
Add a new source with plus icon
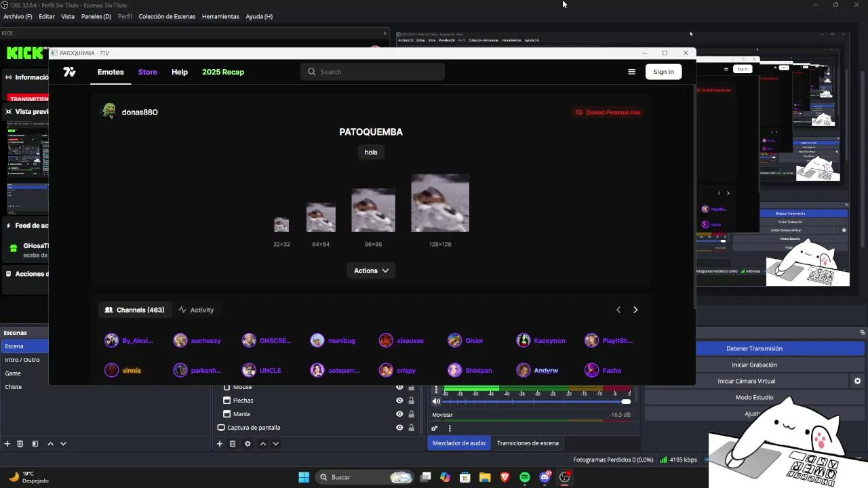219,444
